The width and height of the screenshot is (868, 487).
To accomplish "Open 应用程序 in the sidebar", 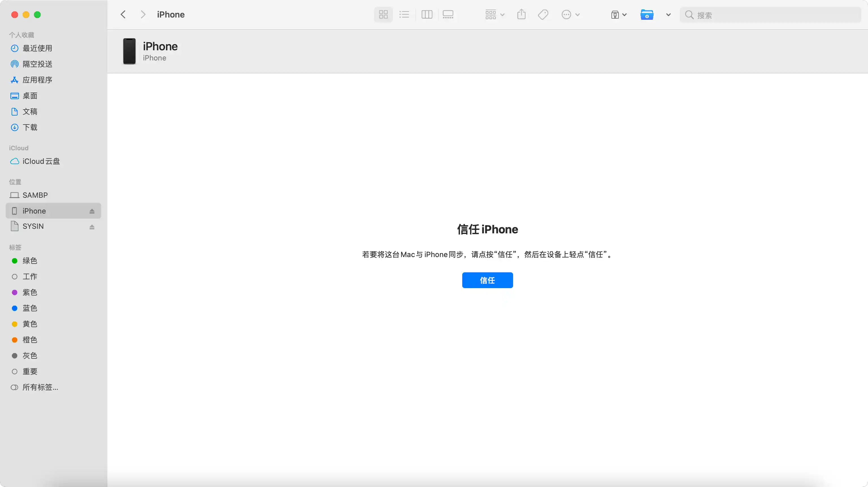I will [53, 80].
